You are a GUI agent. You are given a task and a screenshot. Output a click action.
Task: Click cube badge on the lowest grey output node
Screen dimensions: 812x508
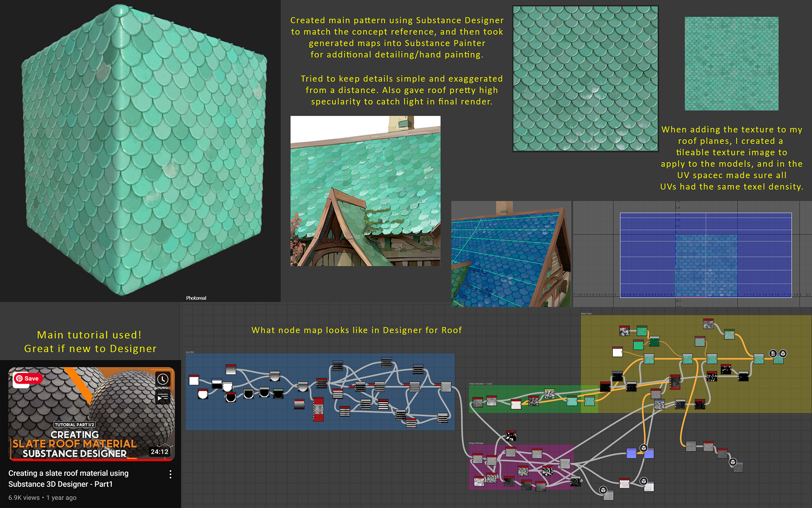point(604,490)
